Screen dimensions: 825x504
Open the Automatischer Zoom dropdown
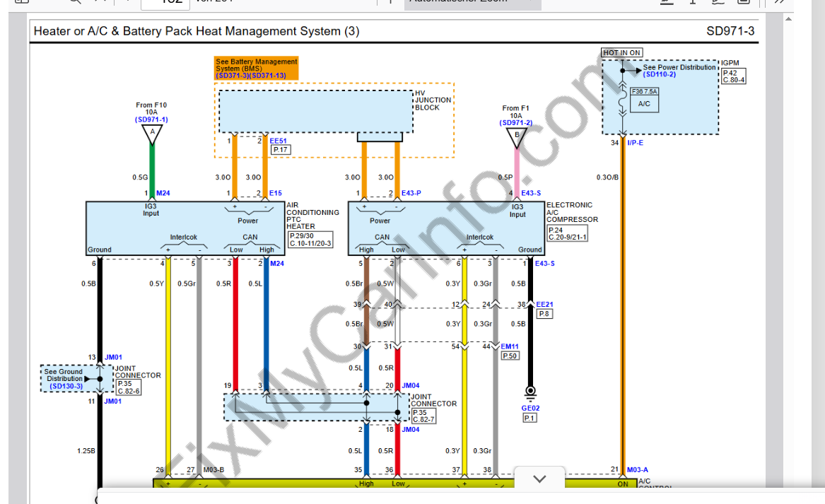472,2
